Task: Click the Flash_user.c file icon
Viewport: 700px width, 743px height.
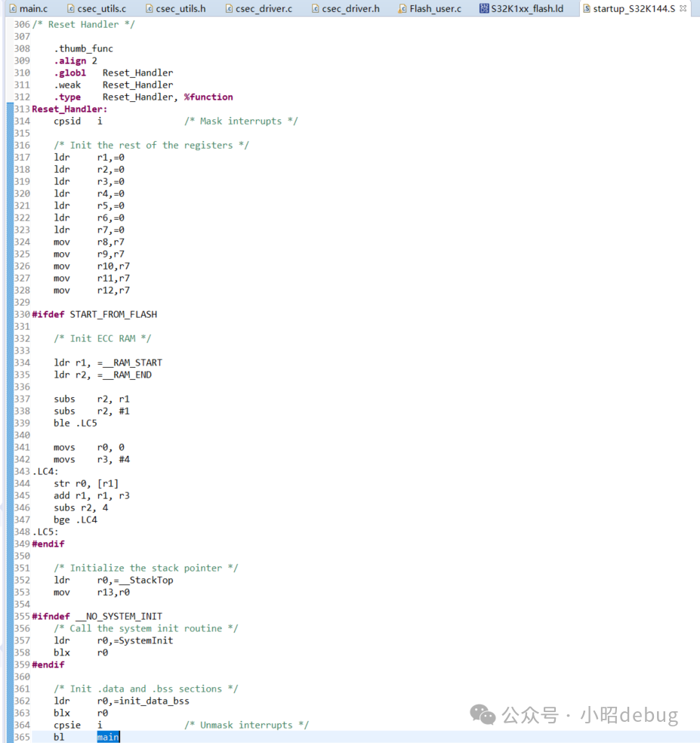Action: coord(402,8)
